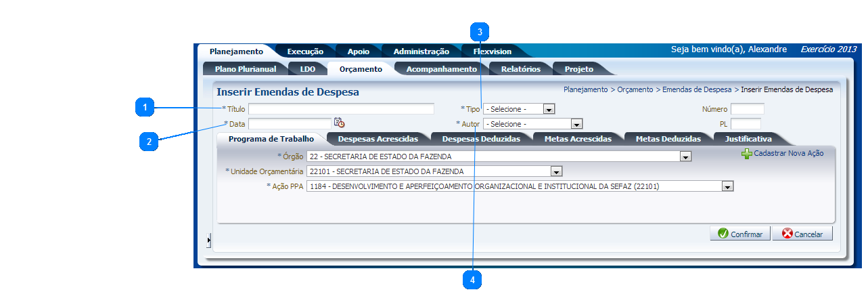Viewport: 868px width, 292px height.
Task: Expand the left side panel arrow
Action: 209,240
